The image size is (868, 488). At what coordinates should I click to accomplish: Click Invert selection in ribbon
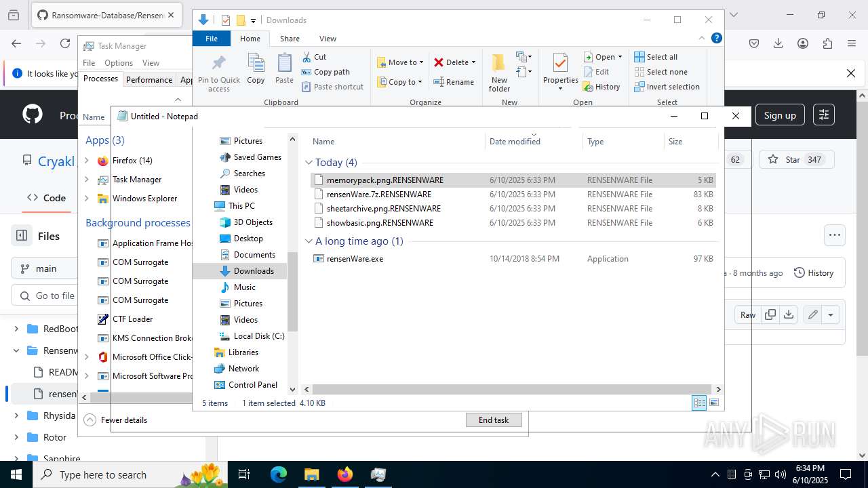pyautogui.click(x=667, y=87)
